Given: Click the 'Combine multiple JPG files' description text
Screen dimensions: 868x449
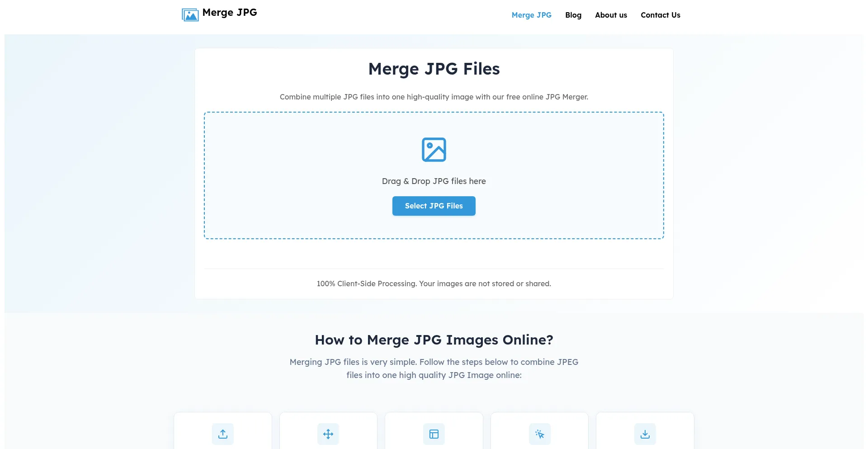Looking at the screenshot, I should click(434, 97).
